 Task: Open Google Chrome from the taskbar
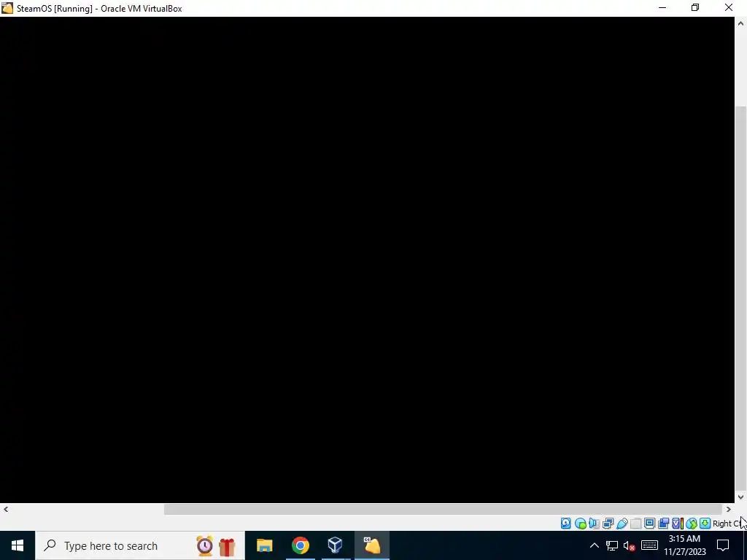(x=300, y=545)
